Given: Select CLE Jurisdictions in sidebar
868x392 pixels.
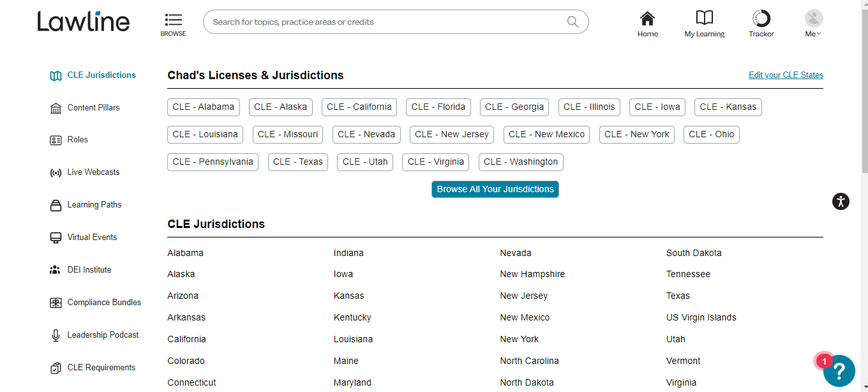Looking at the screenshot, I should 101,75.
